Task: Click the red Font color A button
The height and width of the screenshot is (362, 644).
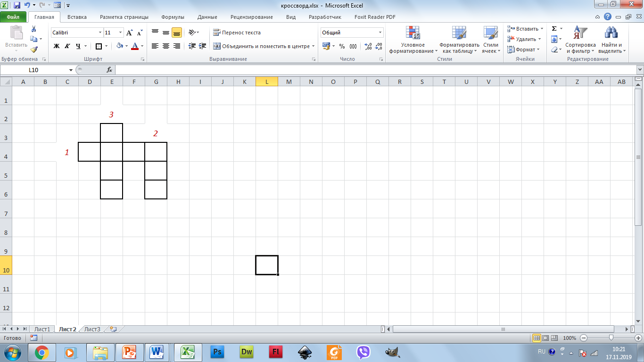Action: coord(135,46)
